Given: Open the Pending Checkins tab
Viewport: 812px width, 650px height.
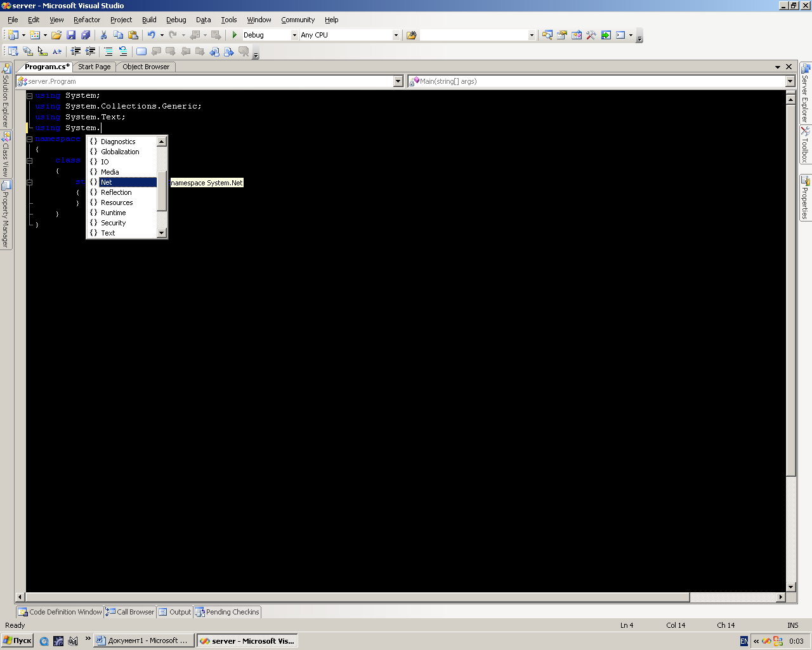Looking at the screenshot, I should click(x=227, y=612).
